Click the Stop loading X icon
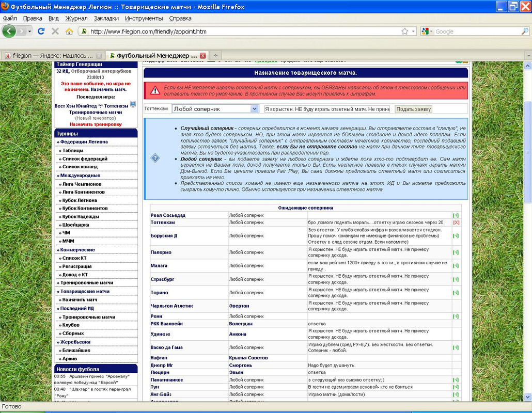 point(55,31)
